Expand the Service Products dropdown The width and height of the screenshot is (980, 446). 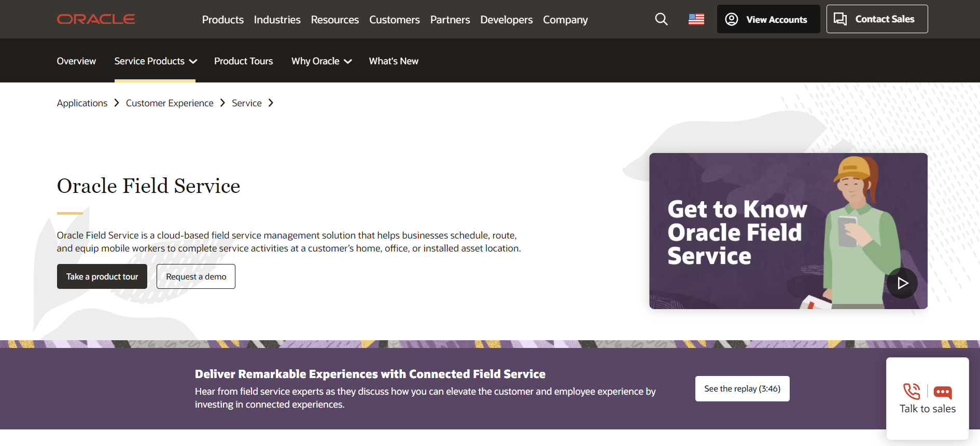coord(156,61)
